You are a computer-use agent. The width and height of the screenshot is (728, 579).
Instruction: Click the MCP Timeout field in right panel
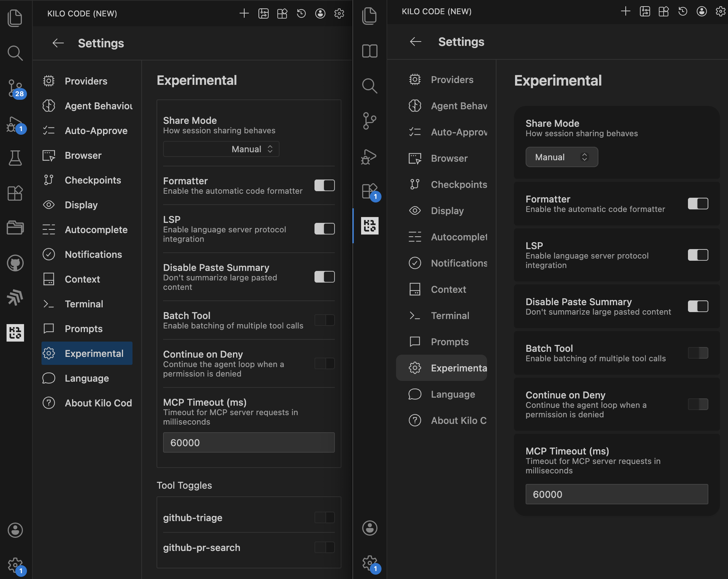pos(616,494)
